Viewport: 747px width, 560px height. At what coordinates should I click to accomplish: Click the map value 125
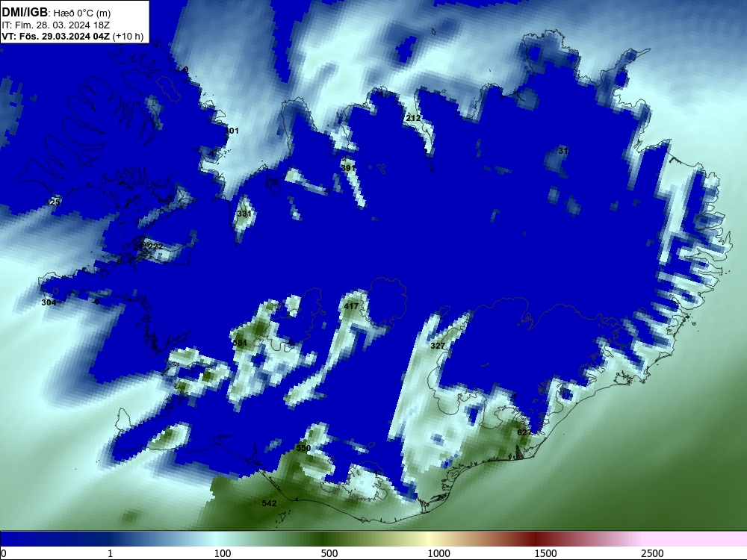[53, 202]
